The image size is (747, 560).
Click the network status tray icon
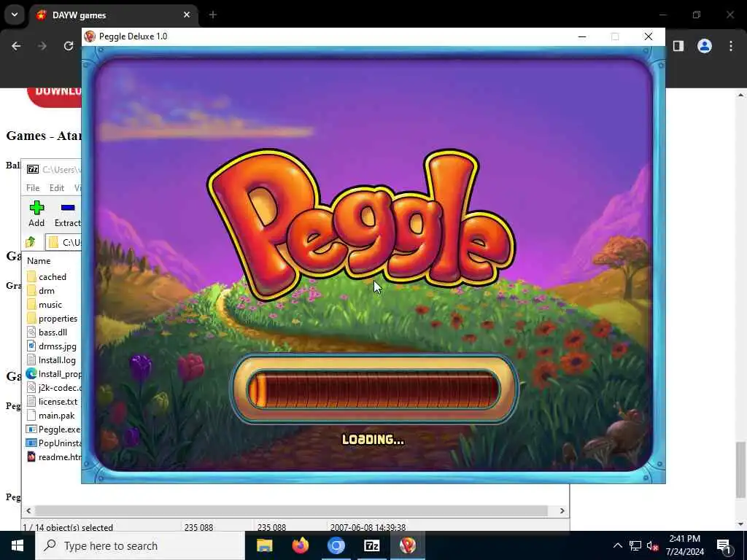(x=635, y=545)
